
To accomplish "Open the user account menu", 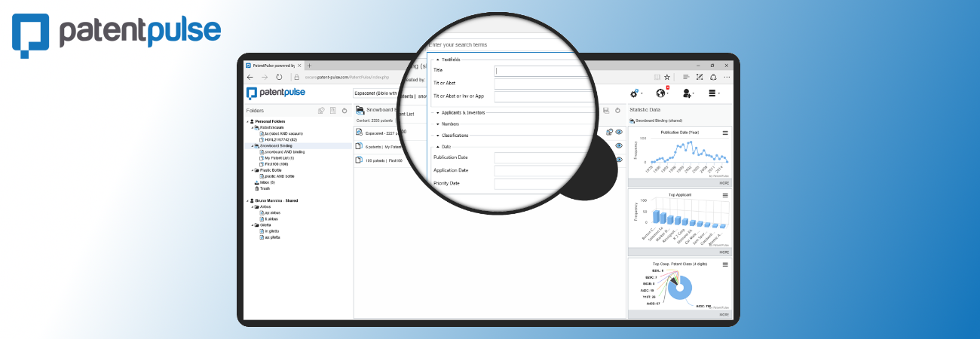I will click(x=688, y=93).
